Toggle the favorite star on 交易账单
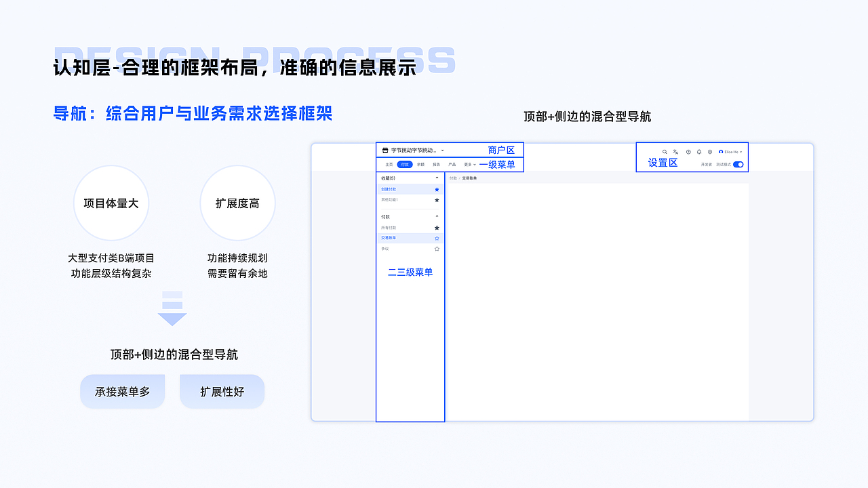 pyautogui.click(x=437, y=237)
